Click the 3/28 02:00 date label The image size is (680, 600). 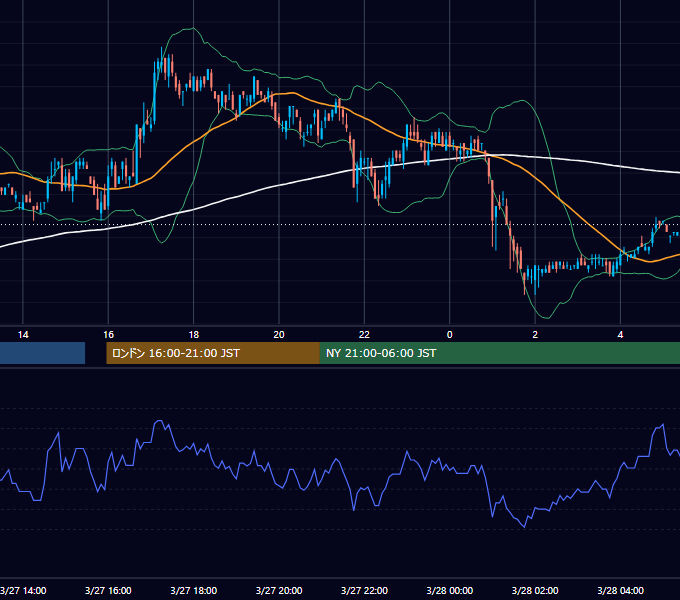(x=535, y=590)
